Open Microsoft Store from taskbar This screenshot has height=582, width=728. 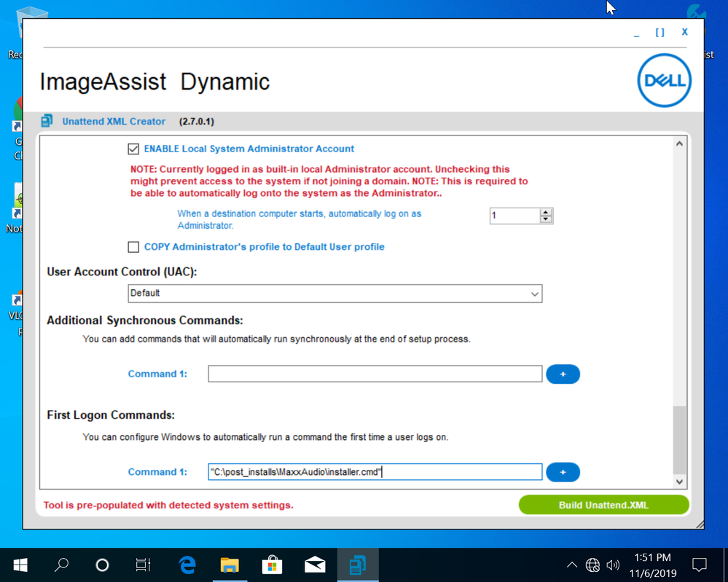coord(272,565)
